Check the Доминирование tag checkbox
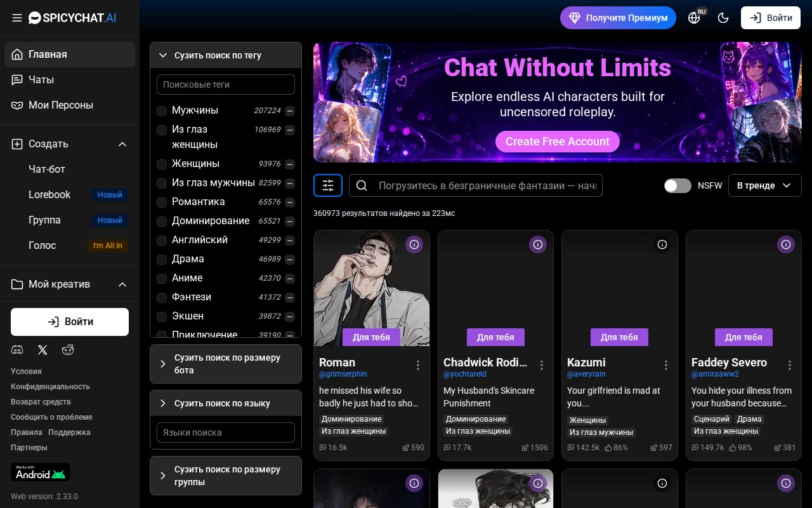The height and width of the screenshot is (508, 812). point(162,222)
